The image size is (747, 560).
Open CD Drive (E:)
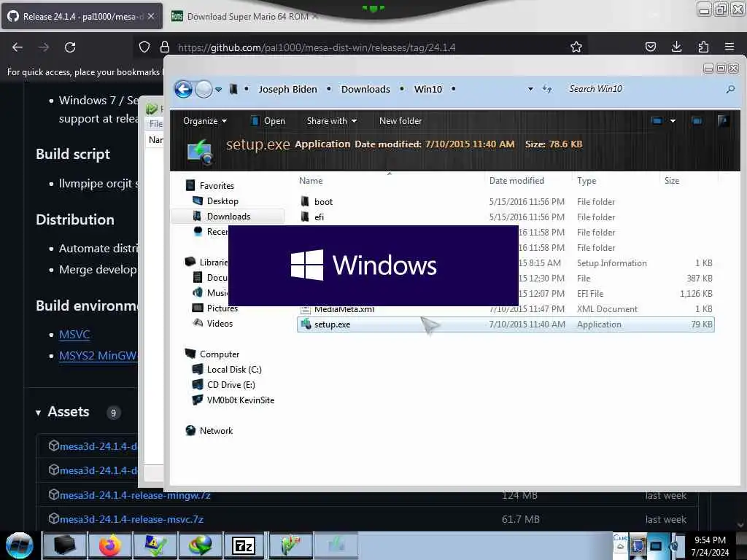231,385
